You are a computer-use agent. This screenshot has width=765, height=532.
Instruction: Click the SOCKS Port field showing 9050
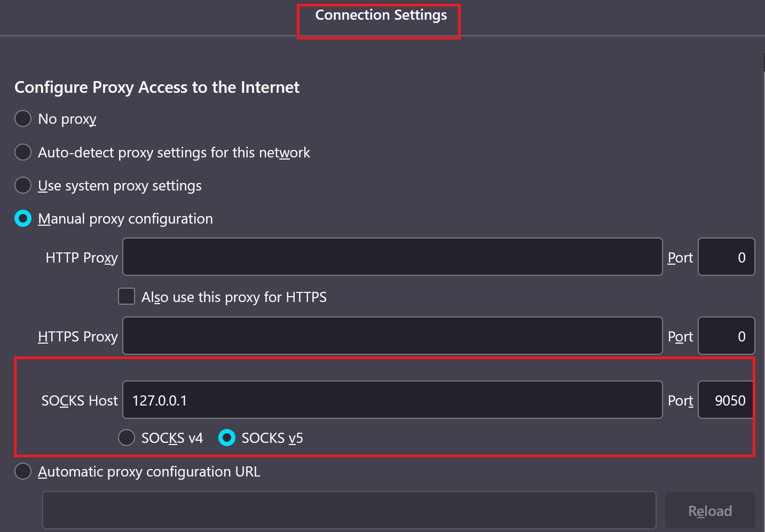tap(725, 400)
